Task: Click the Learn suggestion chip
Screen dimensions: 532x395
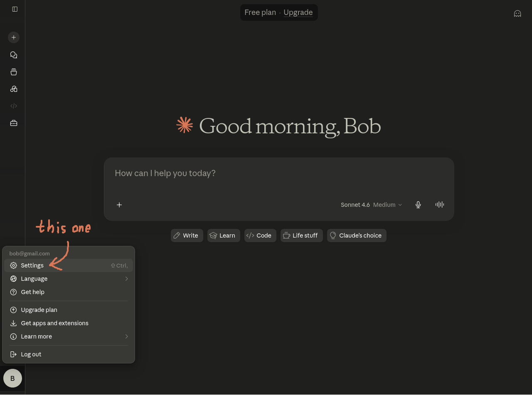Action: [224, 236]
